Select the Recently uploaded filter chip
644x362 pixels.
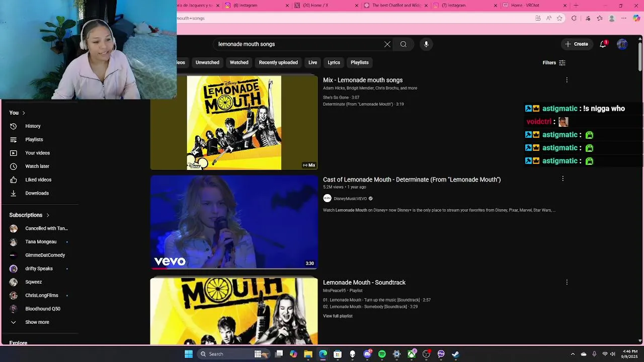click(278, 62)
